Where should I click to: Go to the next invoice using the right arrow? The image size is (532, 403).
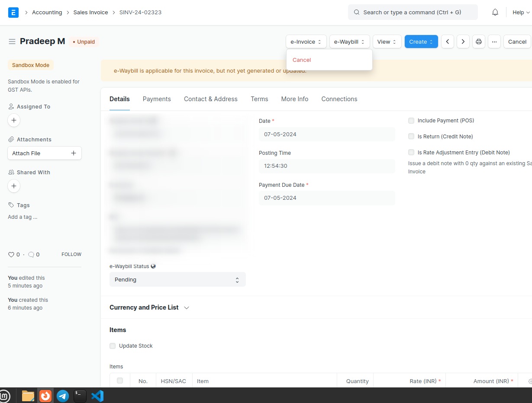click(x=463, y=42)
